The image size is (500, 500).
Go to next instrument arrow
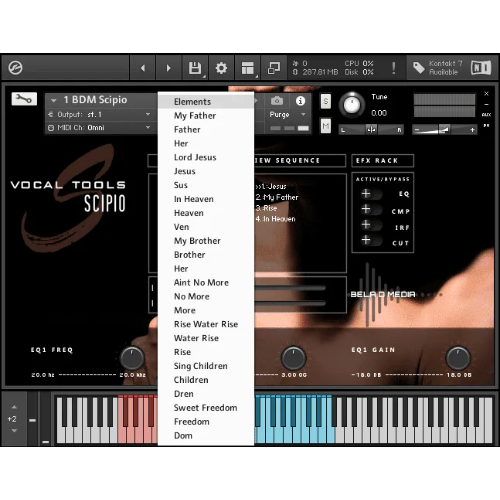click(x=168, y=68)
